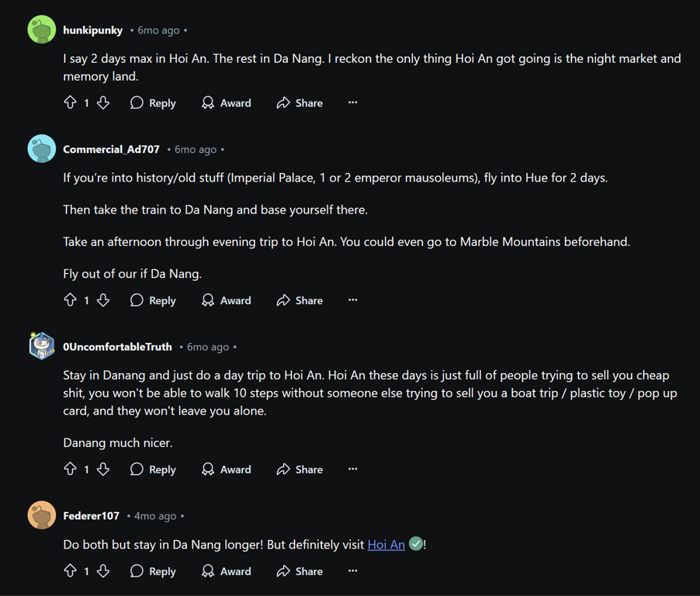
Task: Downvote Federer107's comment
Action: tap(103, 571)
